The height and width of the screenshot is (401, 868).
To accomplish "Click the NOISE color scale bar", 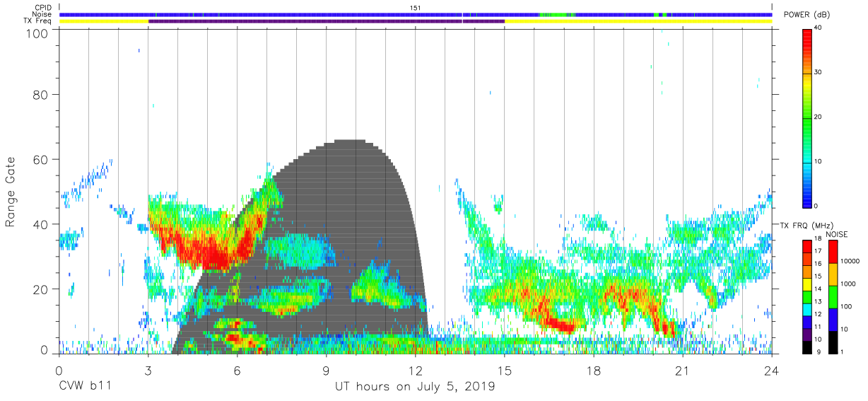I will (835, 297).
